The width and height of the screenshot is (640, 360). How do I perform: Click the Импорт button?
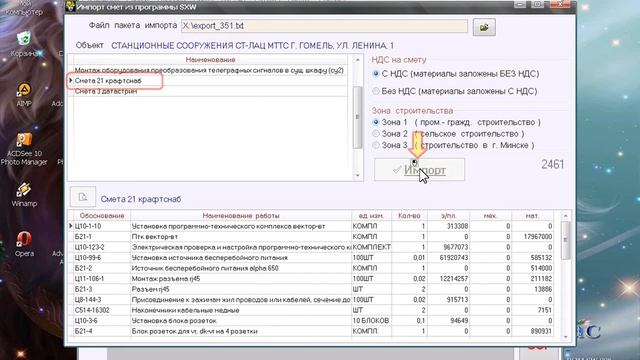(419, 169)
